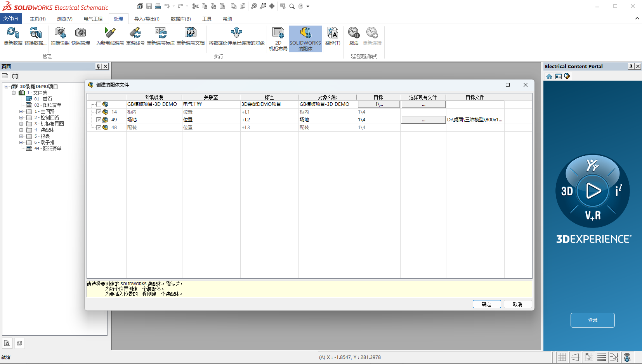Click the Update Data ribbon icon
This screenshot has width=642, height=364.
click(x=13, y=36)
